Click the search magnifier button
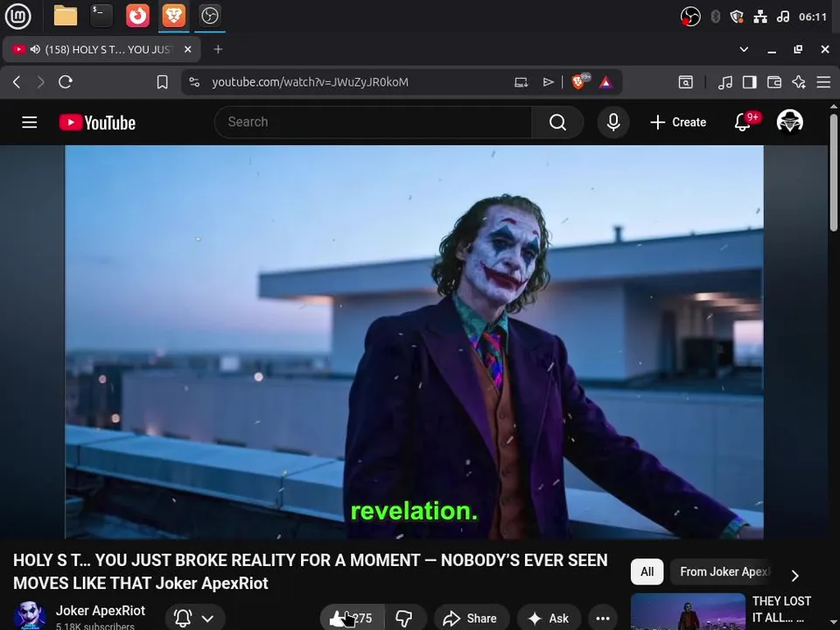Viewport: 840px width, 630px height. click(x=557, y=122)
